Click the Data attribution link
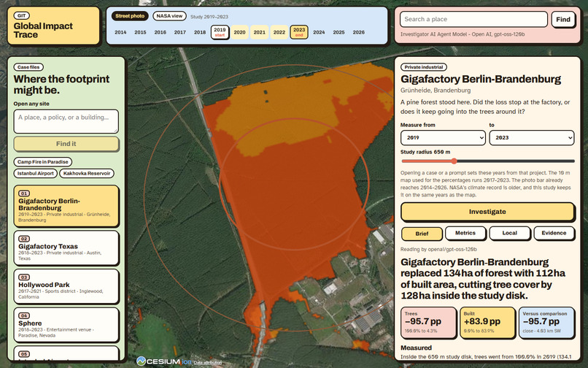 coord(207,363)
